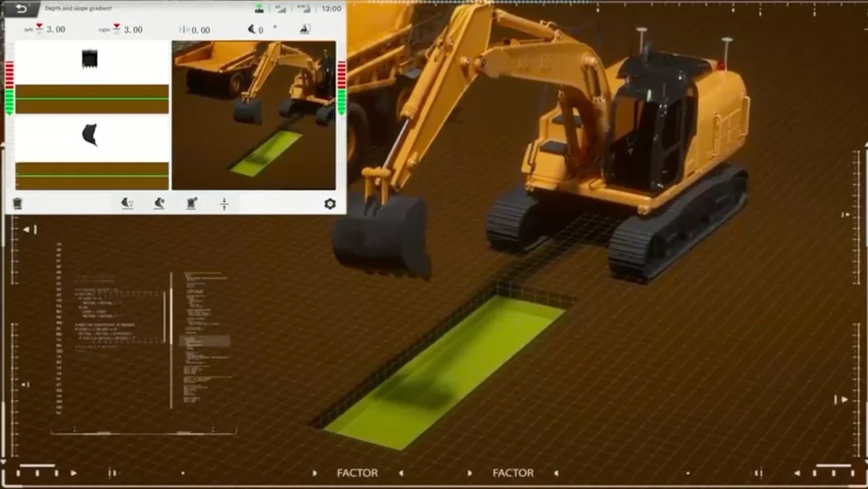Open settings with the gear icon

(x=330, y=204)
